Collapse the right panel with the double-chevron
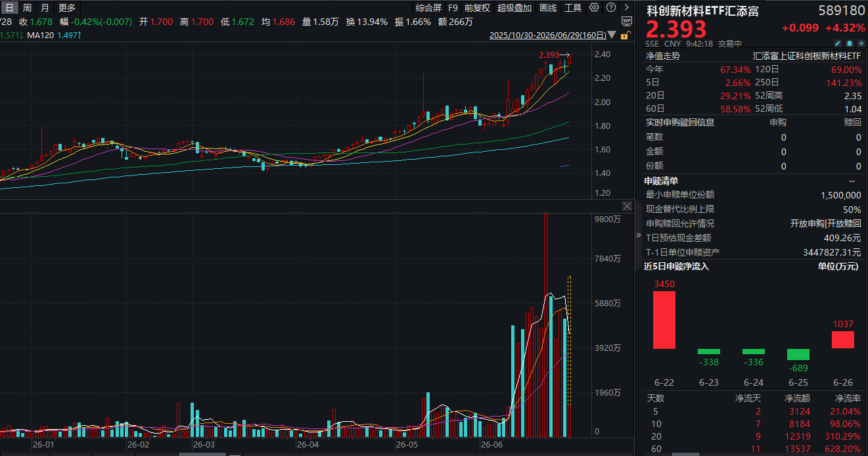The width and height of the screenshot is (868, 456). tap(638, 235)
